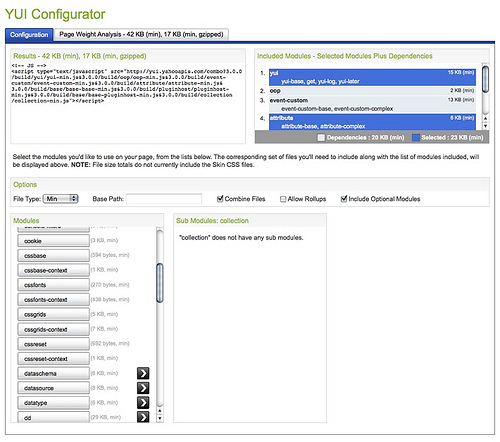Open submodules arrow for dd module

[143, 417]
